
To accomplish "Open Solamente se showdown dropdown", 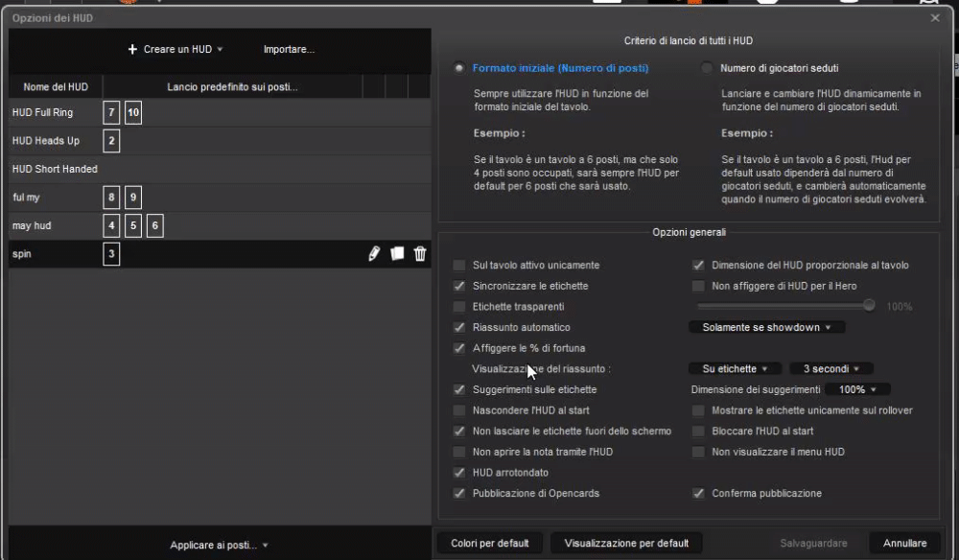I will [767, 327].
